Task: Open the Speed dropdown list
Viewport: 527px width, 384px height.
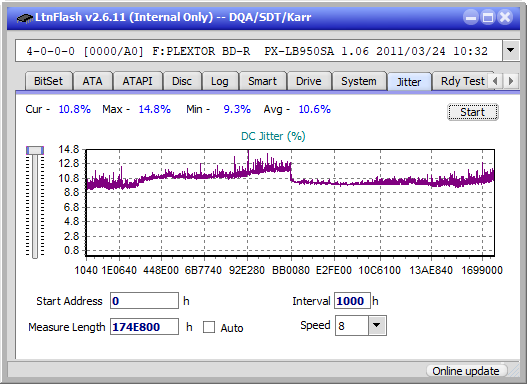Action: pyautogui.click(x=377, y=325)
